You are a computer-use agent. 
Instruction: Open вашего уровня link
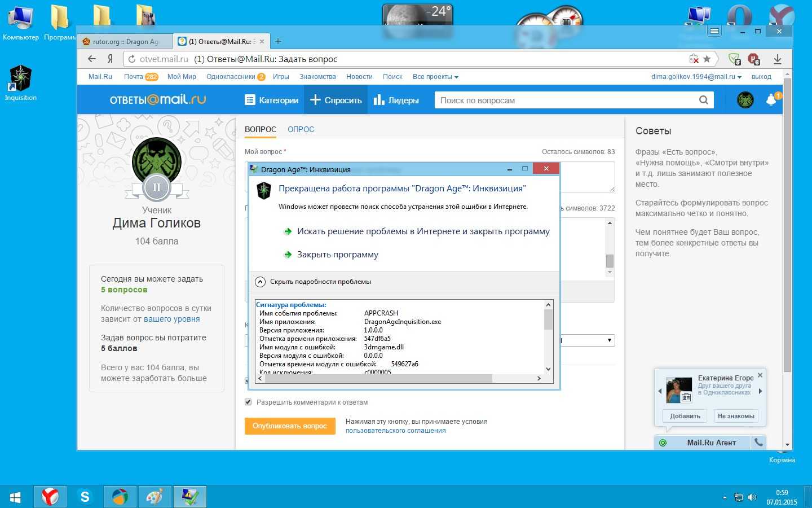point(172,319)
